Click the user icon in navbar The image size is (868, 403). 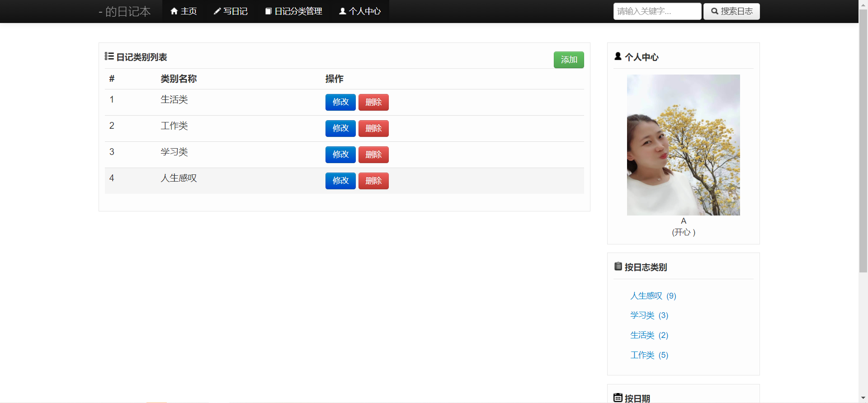(343, 11)
